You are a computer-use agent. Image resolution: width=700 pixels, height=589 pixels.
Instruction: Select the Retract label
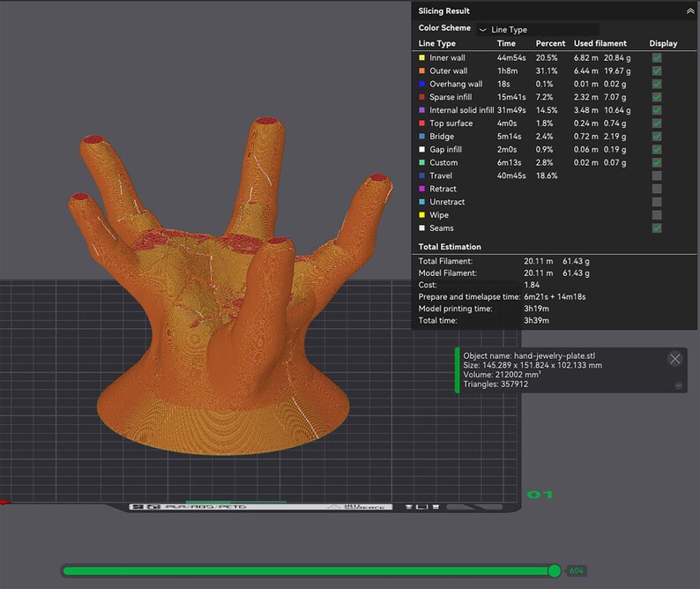click(x=443, y=189)
